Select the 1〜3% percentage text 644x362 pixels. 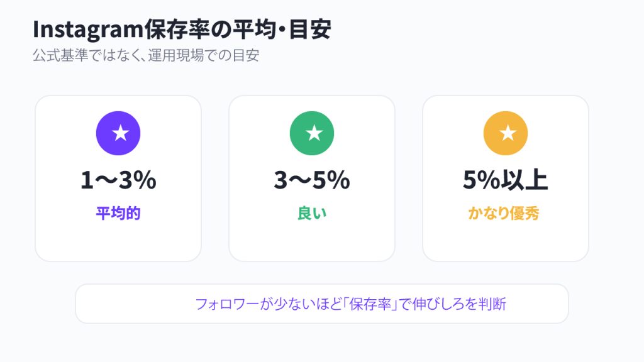tap(118, 180)
